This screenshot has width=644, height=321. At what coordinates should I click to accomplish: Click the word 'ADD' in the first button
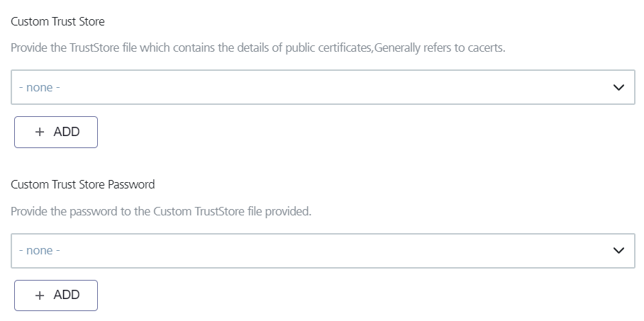[x=67, y=133]
